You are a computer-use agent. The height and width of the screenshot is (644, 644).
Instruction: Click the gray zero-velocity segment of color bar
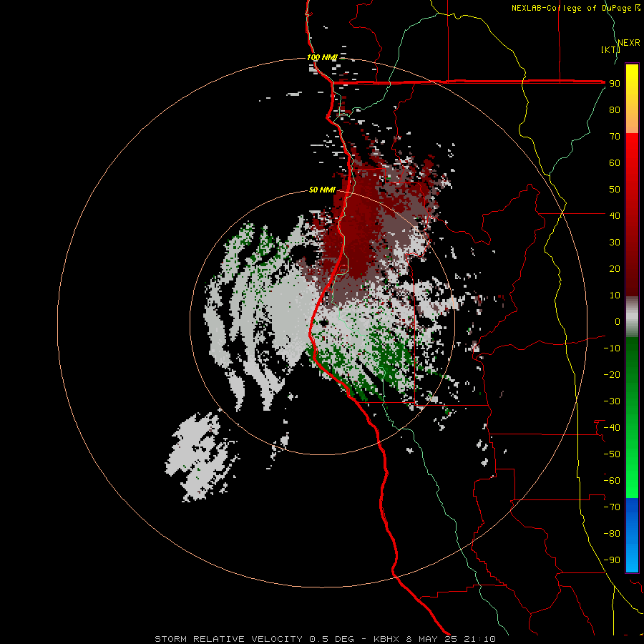point(632,317)
